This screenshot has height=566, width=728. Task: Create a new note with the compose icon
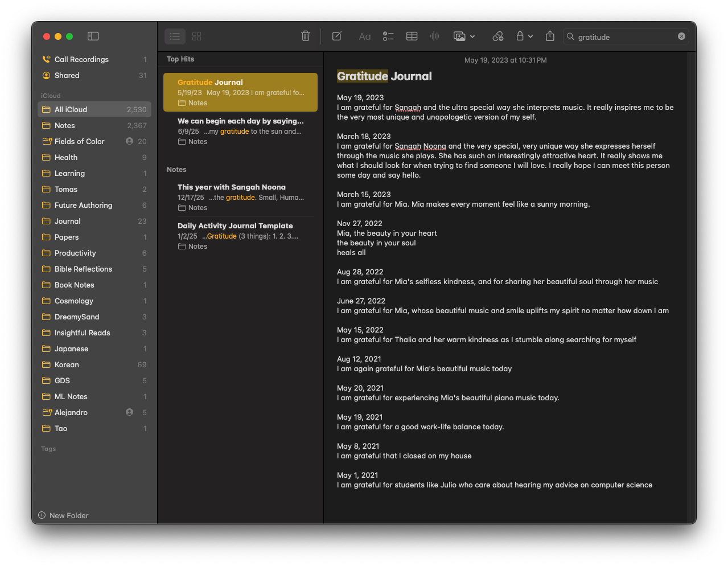click(337, 36)
